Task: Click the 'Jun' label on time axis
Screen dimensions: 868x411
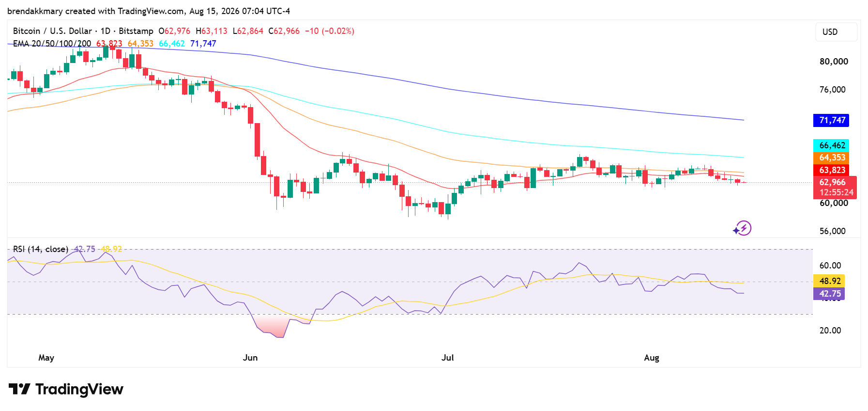Action: pos(250,358)
